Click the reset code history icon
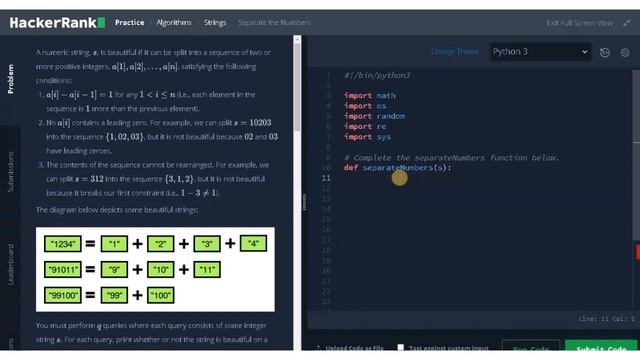The image size is (640, 360). coord(605,53)
